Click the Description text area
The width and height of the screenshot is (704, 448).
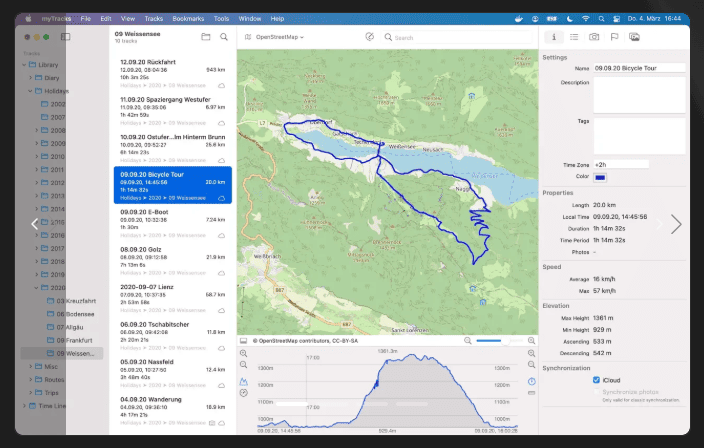click(639, 95)
